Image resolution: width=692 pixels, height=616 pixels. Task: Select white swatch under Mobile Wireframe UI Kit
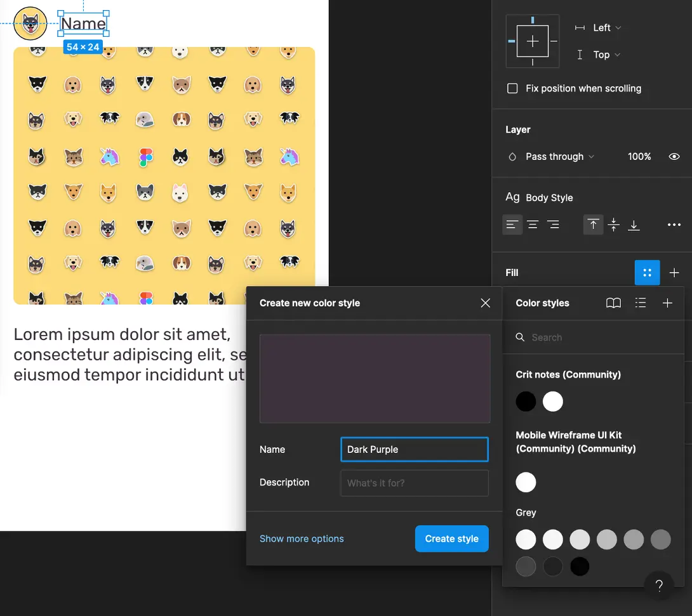(x=526, y=482)
